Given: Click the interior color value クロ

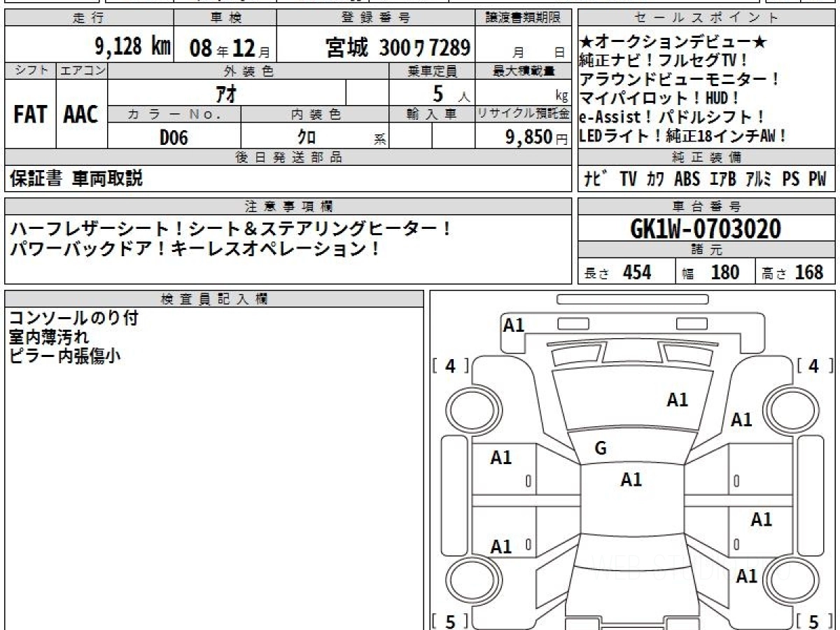Looking at the screenshot, I should point(307,137).
